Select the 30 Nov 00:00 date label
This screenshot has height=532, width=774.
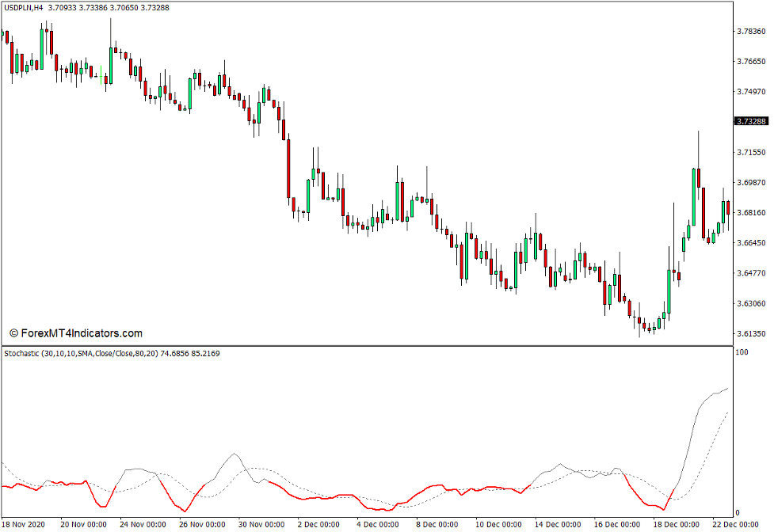click(x=263, y=524)
